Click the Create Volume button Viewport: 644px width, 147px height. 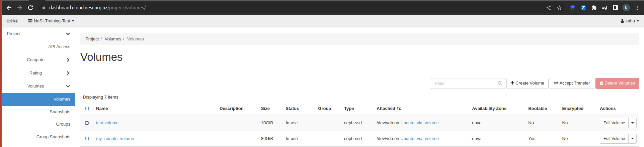click(527, 83)
